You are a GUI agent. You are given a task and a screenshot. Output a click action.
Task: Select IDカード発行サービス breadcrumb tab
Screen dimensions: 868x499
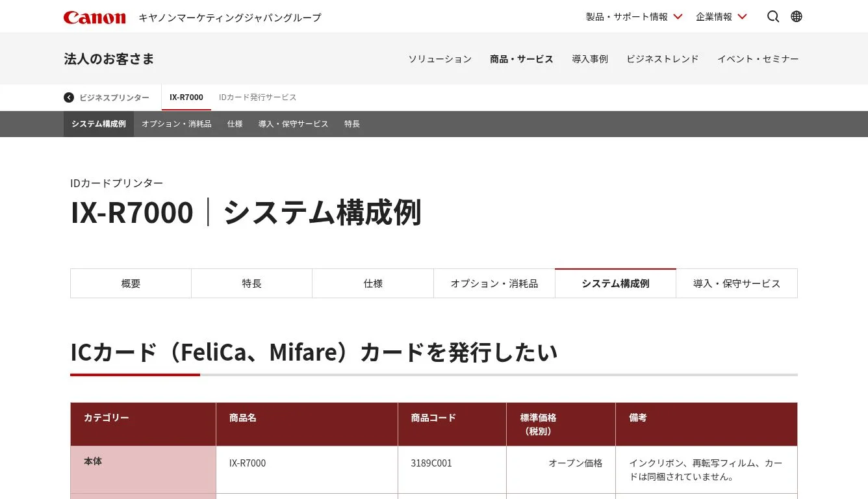click(258, 97)
